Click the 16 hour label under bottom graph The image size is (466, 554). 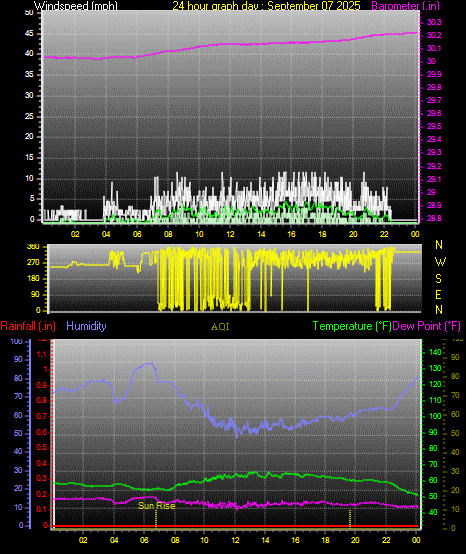tap(295, 540)
